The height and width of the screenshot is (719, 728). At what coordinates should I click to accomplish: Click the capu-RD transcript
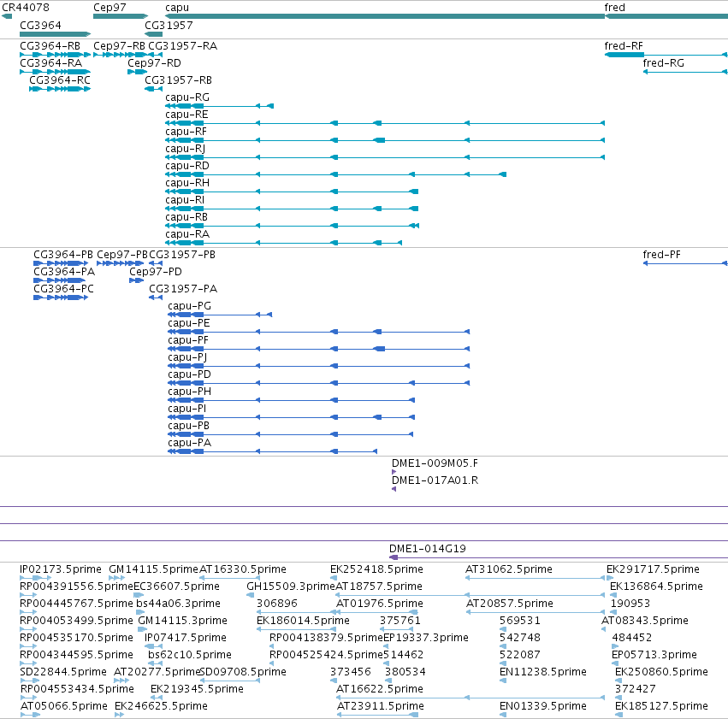335,174
